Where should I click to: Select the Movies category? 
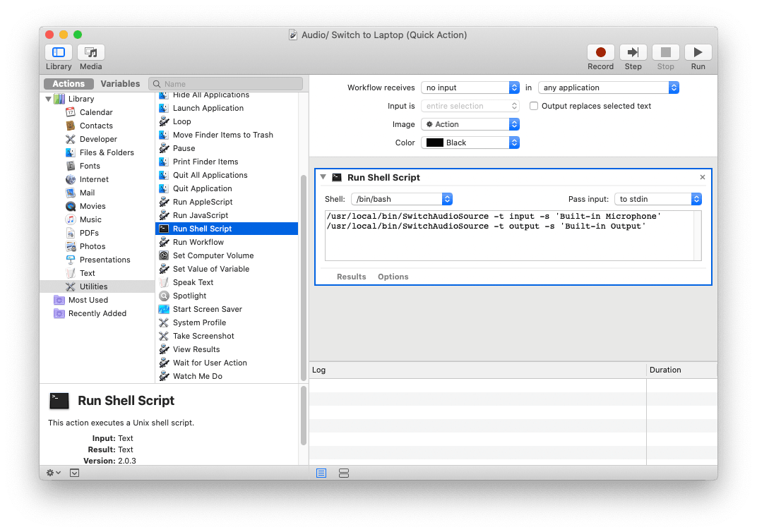(x=93, y=207)
